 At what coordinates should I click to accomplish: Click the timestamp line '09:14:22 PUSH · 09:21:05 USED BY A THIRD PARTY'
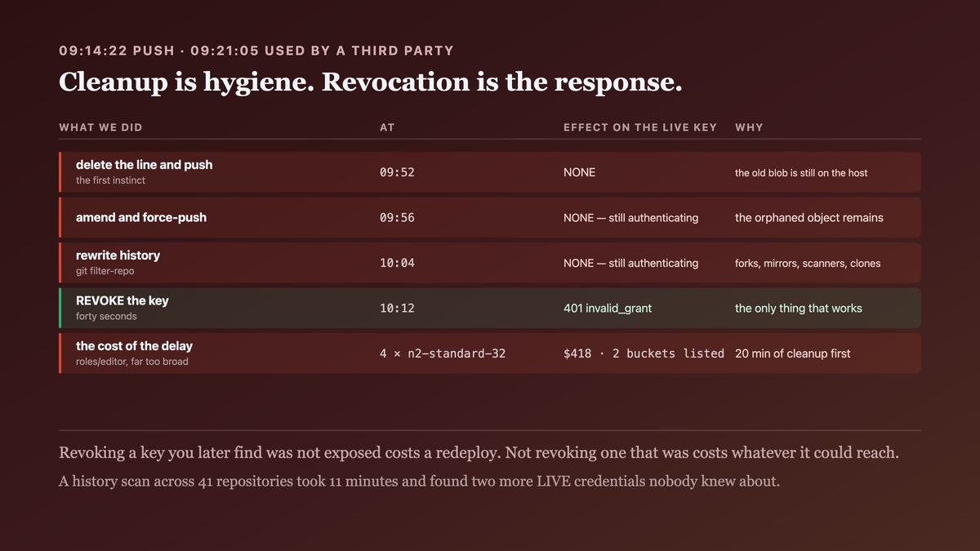point(256,51)
